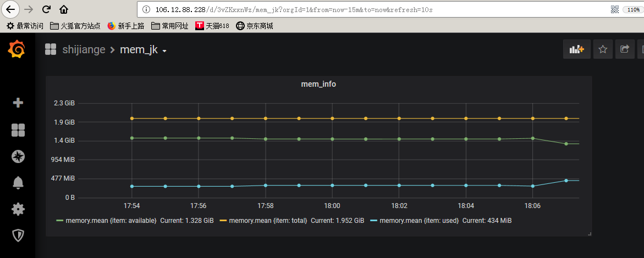Open the Explore compass icon
The width and height of the screenshot is (644, 258).
(18, 156)
